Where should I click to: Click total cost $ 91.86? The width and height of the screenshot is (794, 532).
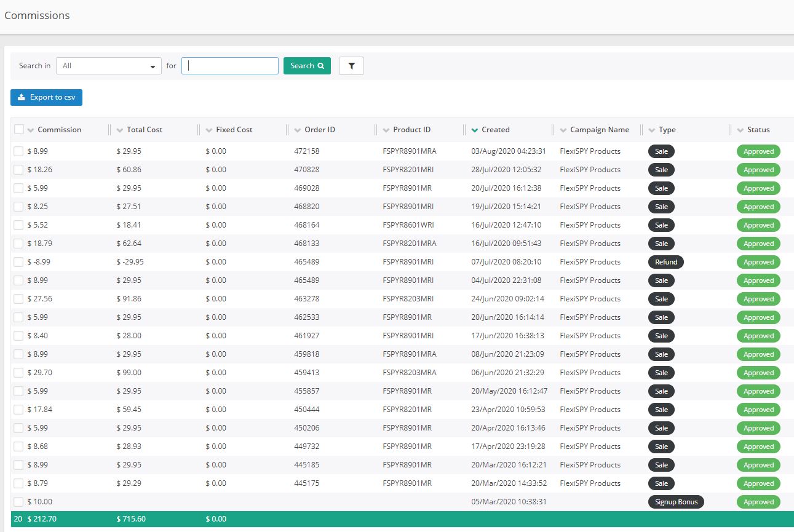coord(129,299)
